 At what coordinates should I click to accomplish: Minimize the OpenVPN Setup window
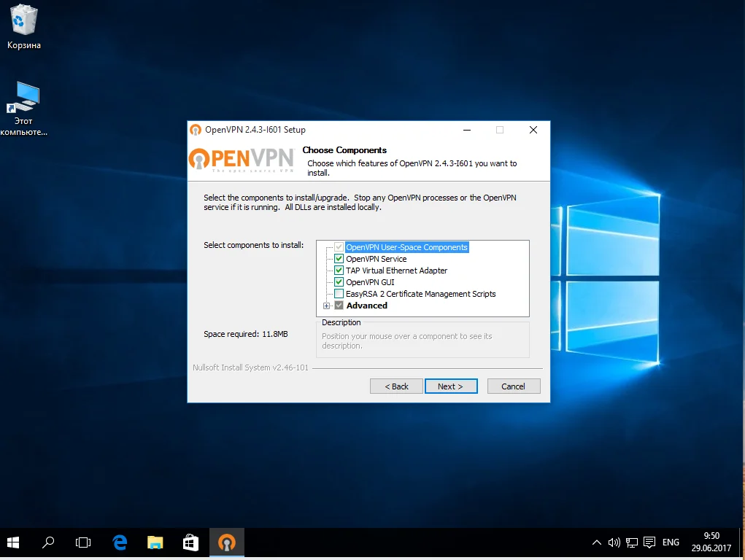coord(467,130)
